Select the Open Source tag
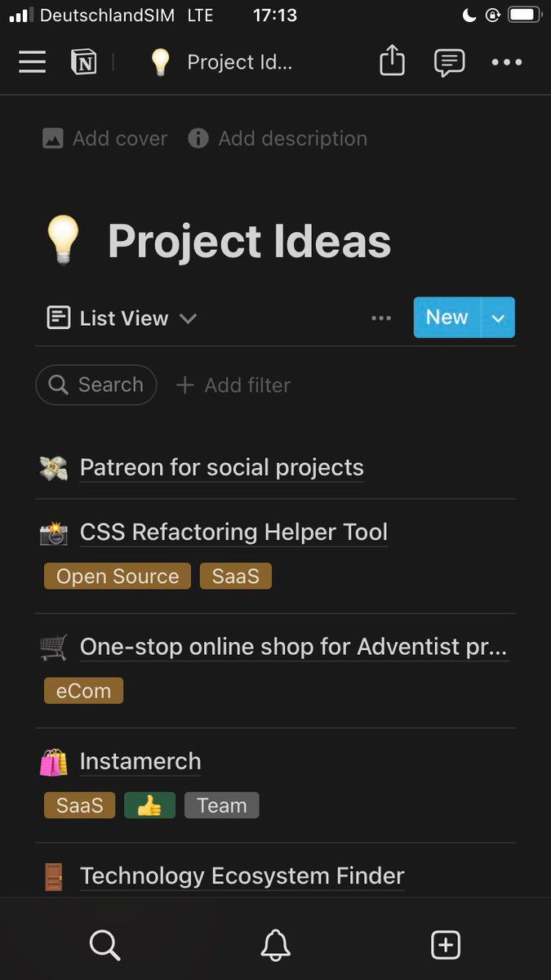This screenshot has width=551, height=980. coord(118,576)
